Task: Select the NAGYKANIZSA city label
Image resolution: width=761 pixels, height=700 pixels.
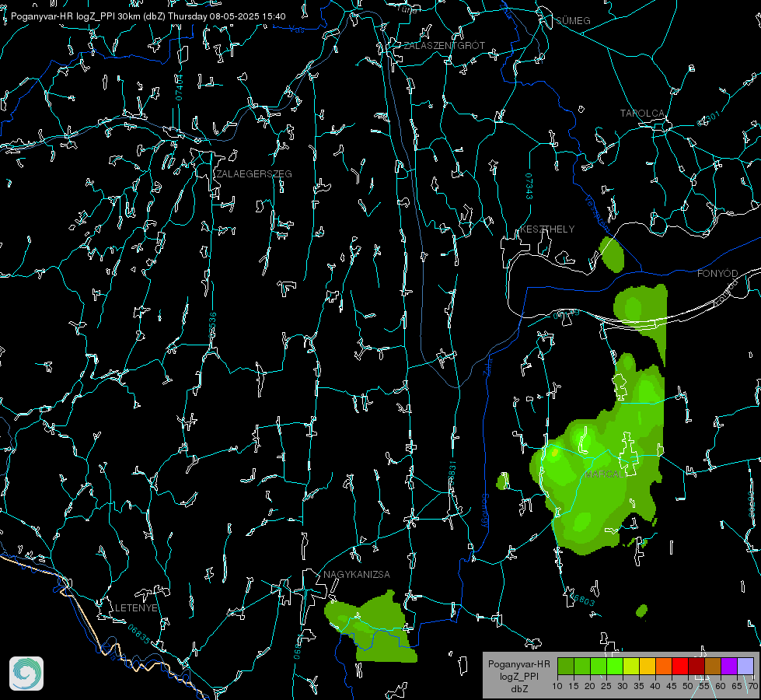Action: click(x=357, y=575)
